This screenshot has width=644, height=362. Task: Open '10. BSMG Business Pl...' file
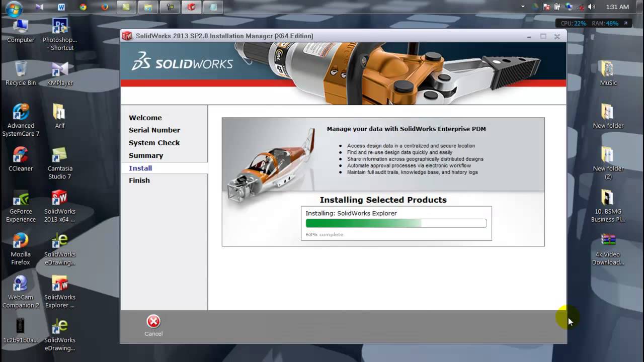(x=608, y=207)
